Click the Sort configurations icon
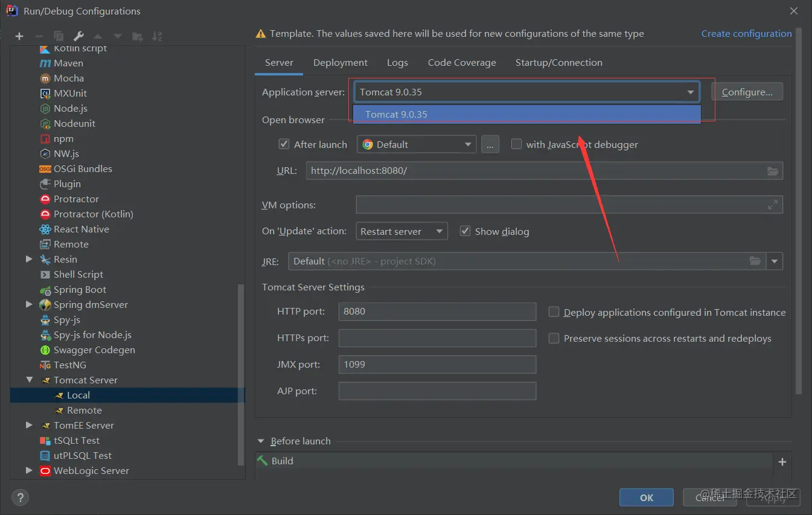The height and width of the screenshot is (515, 812). [157, 36]
